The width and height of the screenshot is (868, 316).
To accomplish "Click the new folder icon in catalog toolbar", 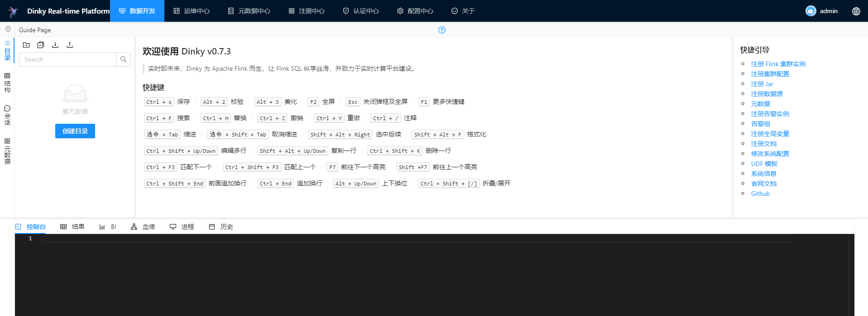I will tap(26, 45).
